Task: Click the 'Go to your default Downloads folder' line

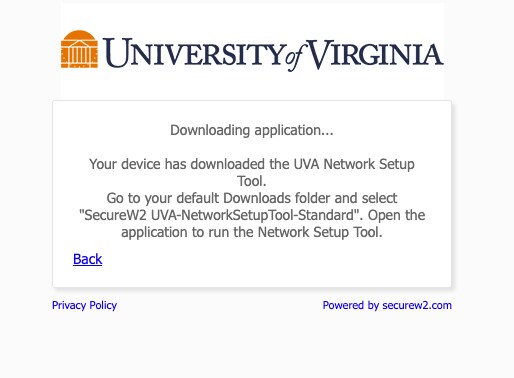Action: 252,198
